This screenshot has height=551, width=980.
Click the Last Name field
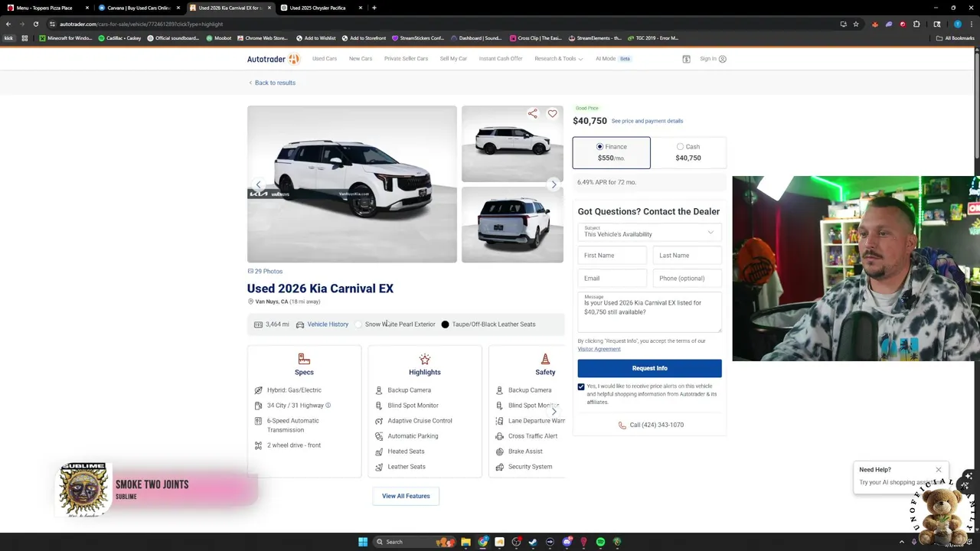pos(687,256)
